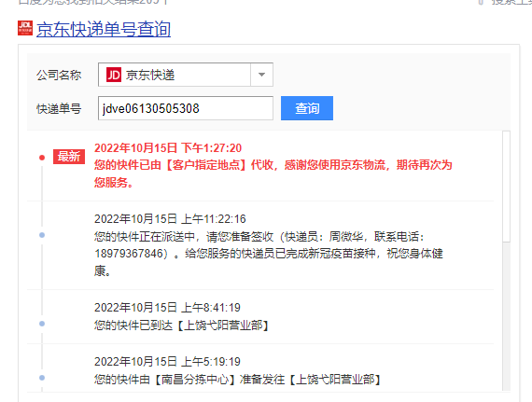Click the red 最新 badge
This screenshot has height=402, width=532.
(69, 157)
